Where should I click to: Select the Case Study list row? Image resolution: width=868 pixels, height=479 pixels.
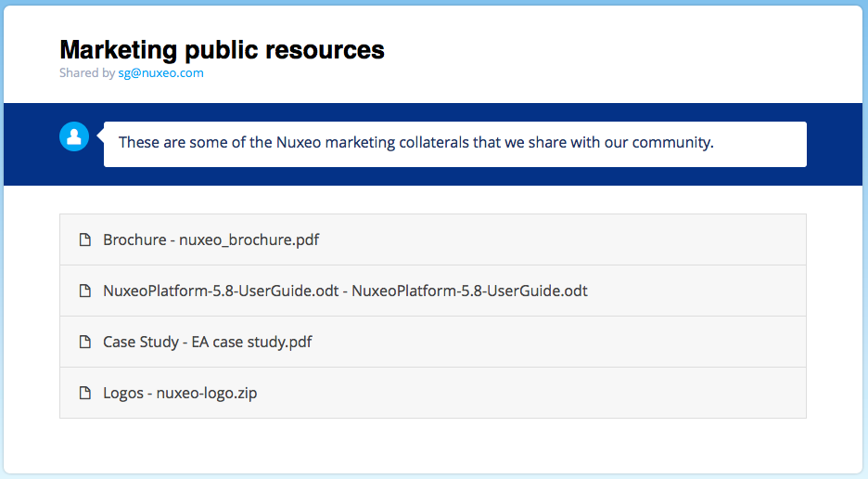(433, 342)
